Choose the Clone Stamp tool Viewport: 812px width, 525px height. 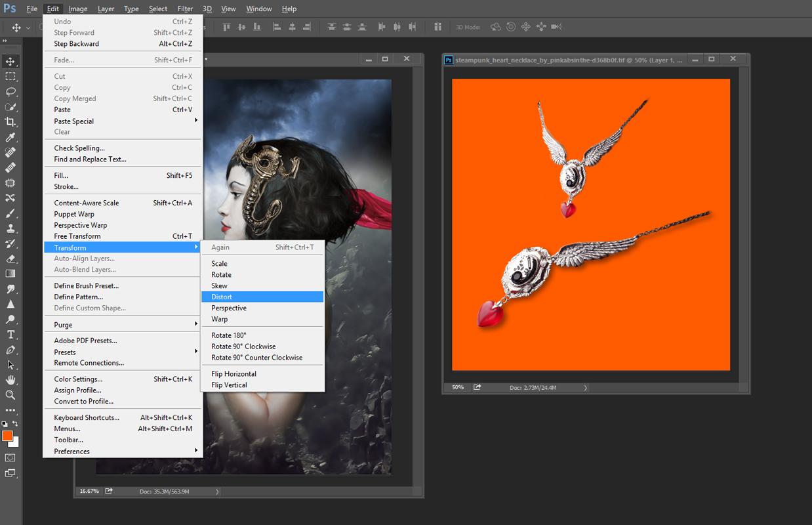click(x=10, y=228)
